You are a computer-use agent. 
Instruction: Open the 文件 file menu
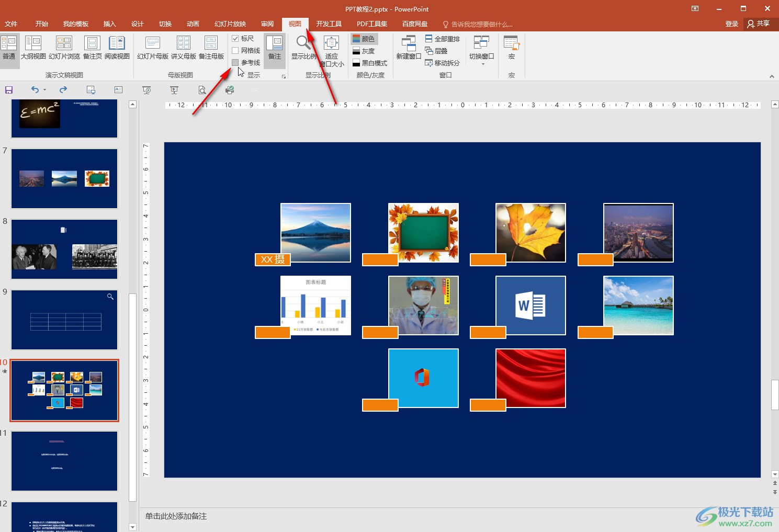coord(11,24)
